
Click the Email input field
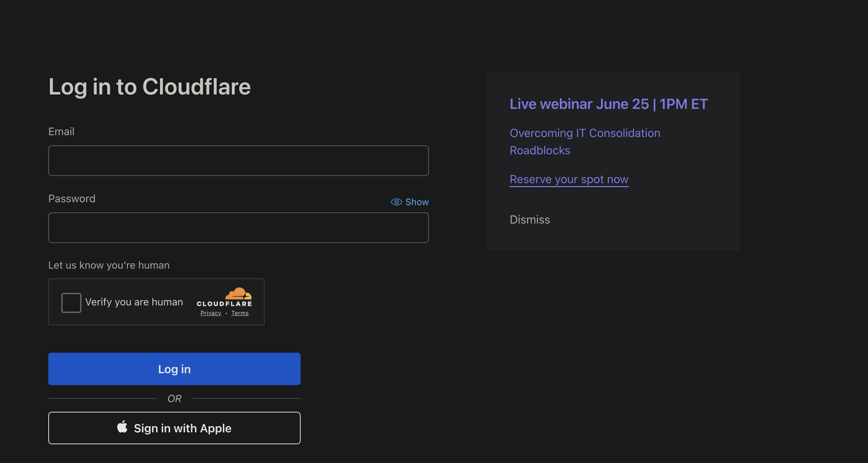coord(238,160)
